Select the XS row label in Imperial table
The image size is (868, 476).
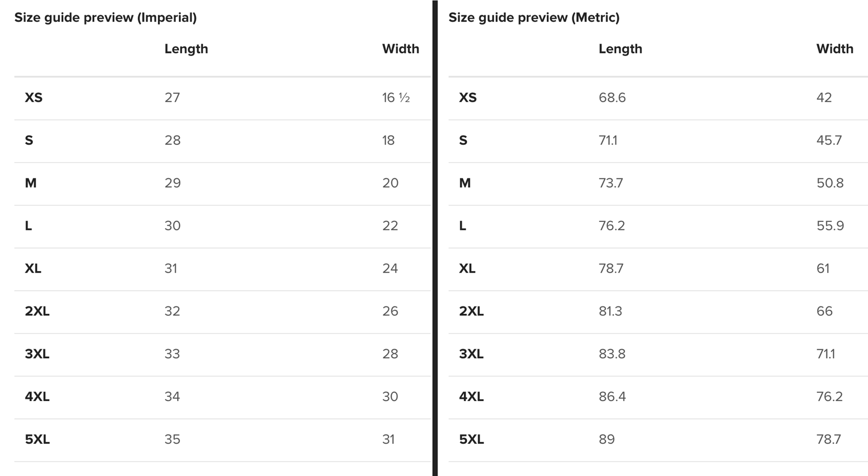tap(33, 98)
